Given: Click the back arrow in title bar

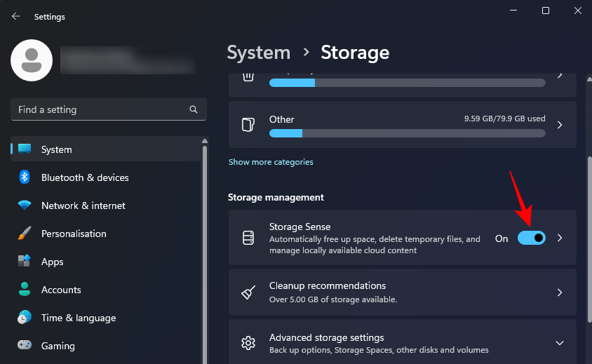Looking at the screenshot, I should pyautogui.click(x=16, y=16).
